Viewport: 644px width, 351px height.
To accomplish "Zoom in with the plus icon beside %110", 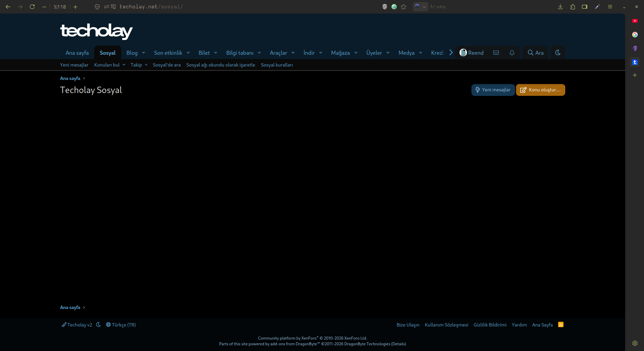I will (x=75, y=7).
